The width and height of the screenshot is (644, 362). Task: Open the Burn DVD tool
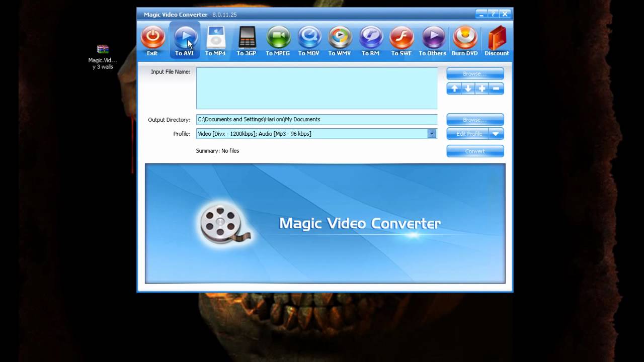465,40
